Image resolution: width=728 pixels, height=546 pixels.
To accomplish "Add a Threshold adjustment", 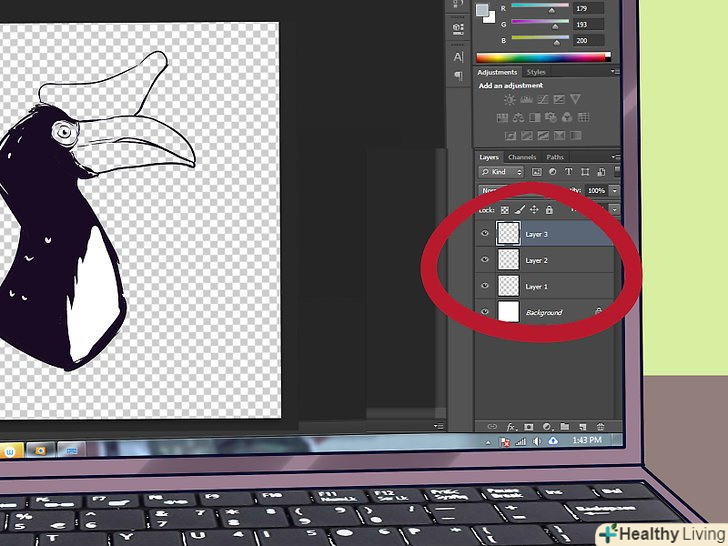I will pos(543,136).
